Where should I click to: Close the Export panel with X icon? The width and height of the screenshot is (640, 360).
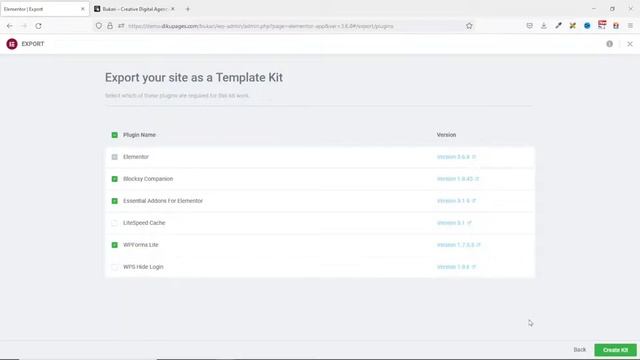[630, 44]
